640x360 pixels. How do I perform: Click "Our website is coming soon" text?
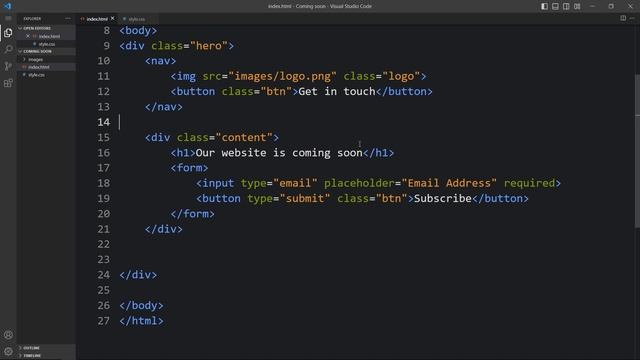pos(279,153)
